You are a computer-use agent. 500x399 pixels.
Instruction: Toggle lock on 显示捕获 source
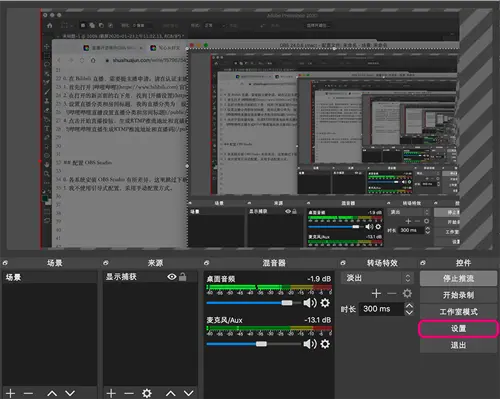tap(183, 277)
